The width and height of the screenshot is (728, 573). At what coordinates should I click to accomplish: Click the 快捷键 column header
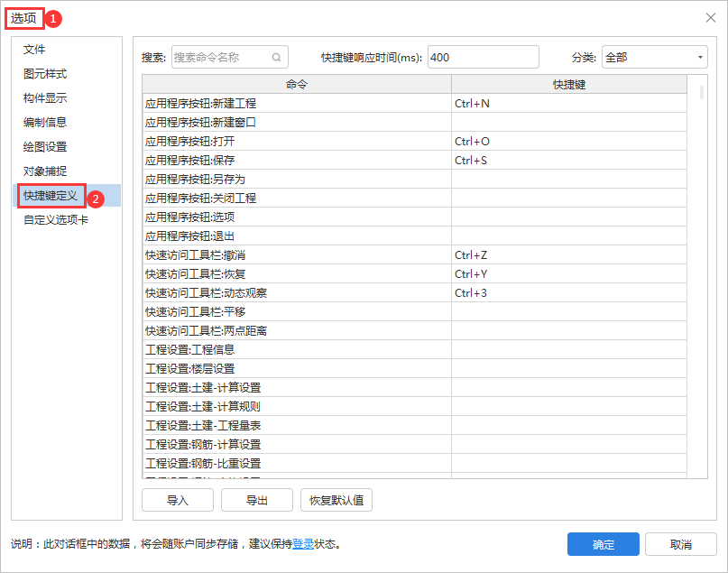coord(569,84)
